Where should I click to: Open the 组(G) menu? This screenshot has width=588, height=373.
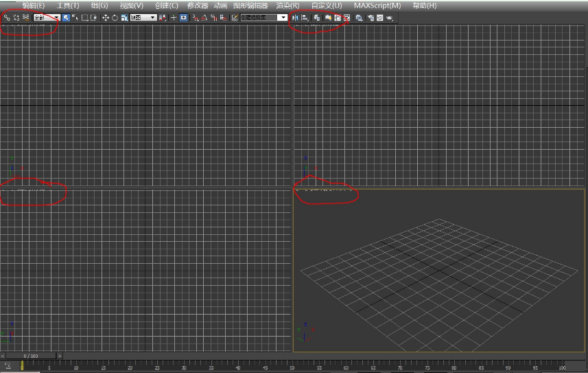(99, 5)
